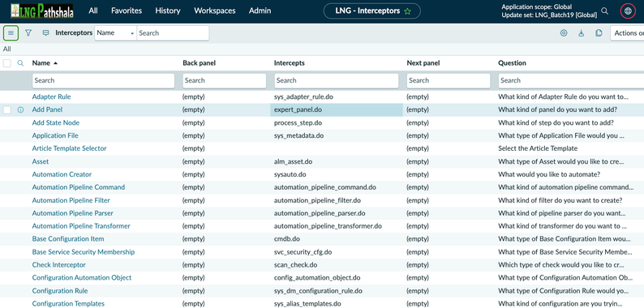Click the All breadcrumb filter
The image size is (644, 308).
pyautogui.click(x=7, y=49)
